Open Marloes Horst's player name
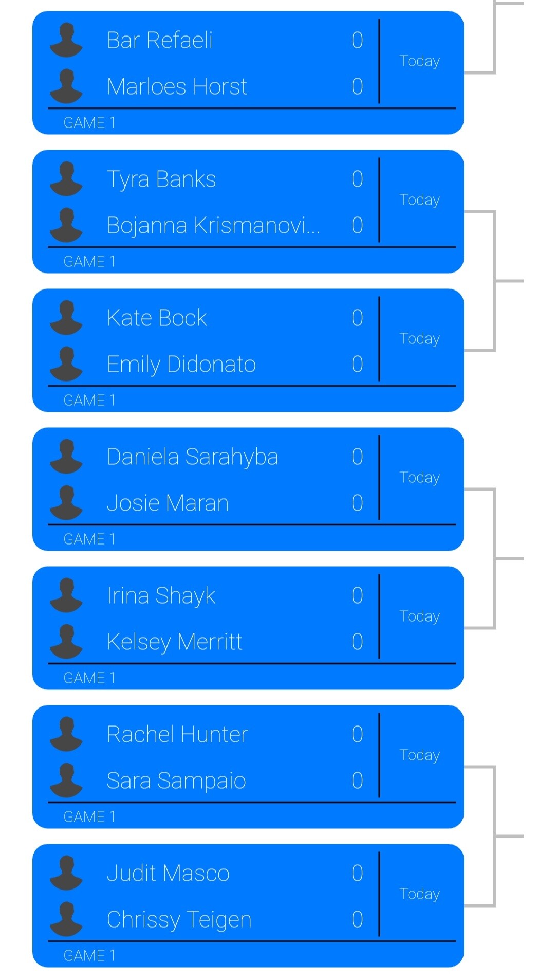555x980 pixels. (x=177, y=86)
